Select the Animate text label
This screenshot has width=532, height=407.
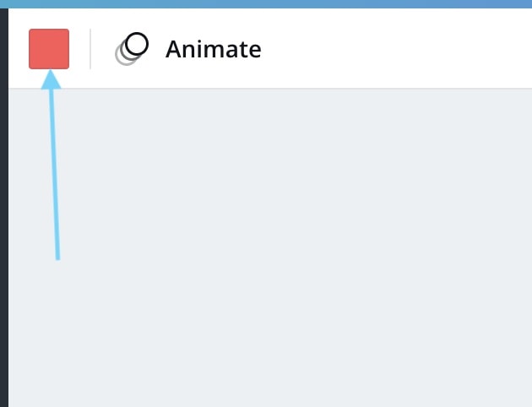214,50
